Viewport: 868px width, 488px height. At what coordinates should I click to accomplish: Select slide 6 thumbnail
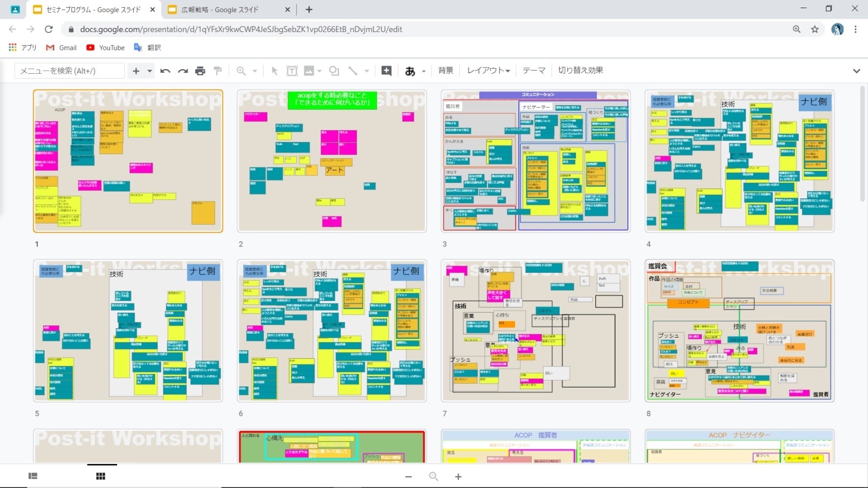[x=332, y=330]
